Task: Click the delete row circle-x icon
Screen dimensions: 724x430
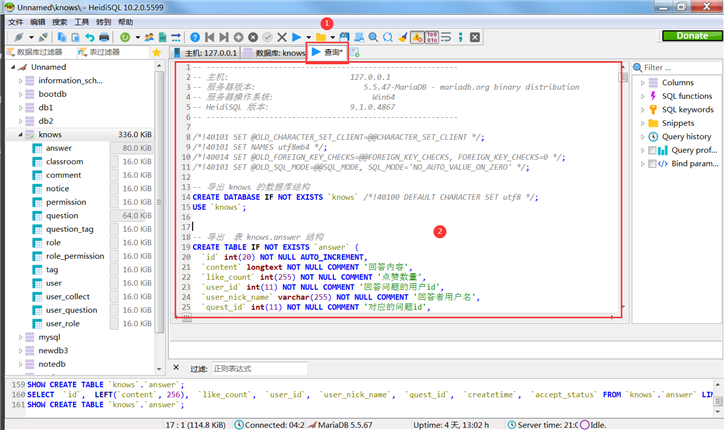Action: 253,37
